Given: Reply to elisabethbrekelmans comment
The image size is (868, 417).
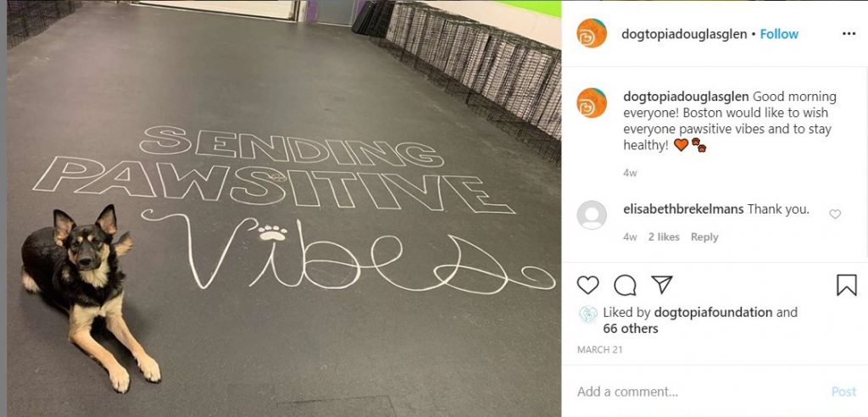Looking at the screenshot, I should pos(704,237).
